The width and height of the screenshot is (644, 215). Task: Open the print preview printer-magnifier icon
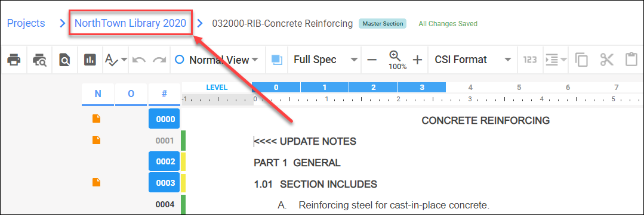pos(39,60)
